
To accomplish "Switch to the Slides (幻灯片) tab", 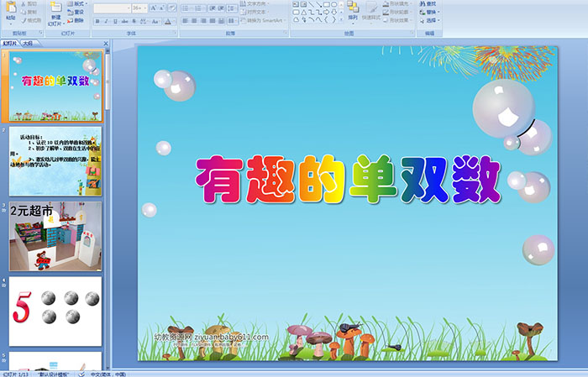I will click(10, 42).
